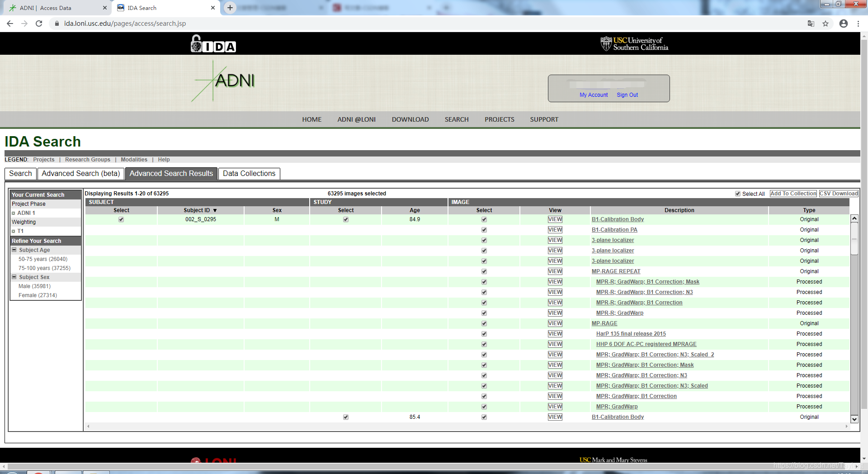Image resolution: width=868 pixels, height=474 pixels.
Task: Open the SUPPORT navigation item
Action: [544, 119]
